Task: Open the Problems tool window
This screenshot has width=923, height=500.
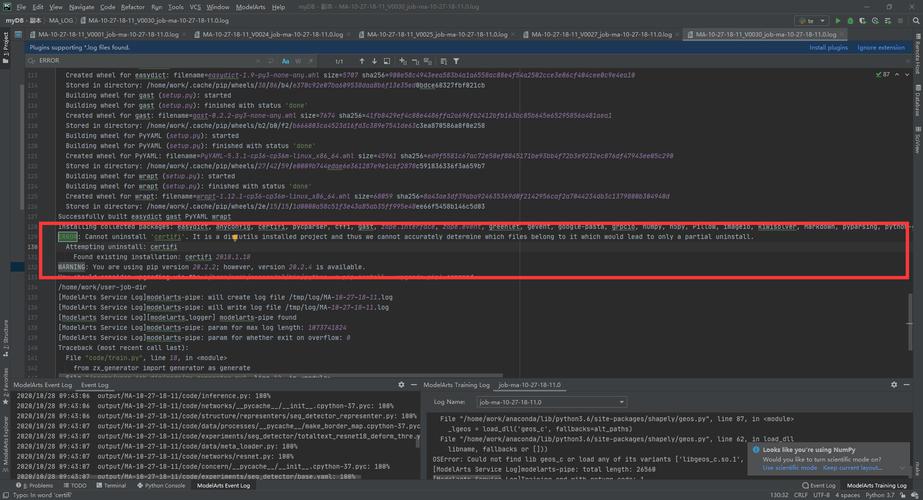Action: click(35, 485)
